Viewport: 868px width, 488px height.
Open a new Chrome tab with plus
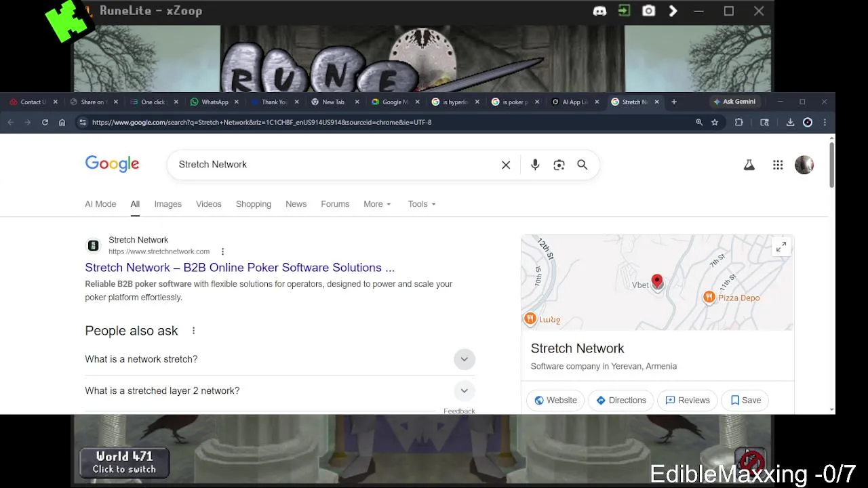point(673,102)
